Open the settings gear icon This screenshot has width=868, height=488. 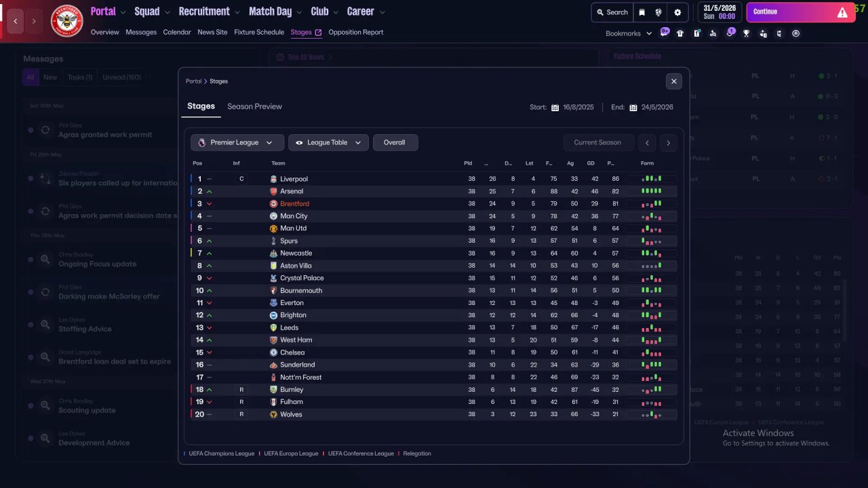677,12
